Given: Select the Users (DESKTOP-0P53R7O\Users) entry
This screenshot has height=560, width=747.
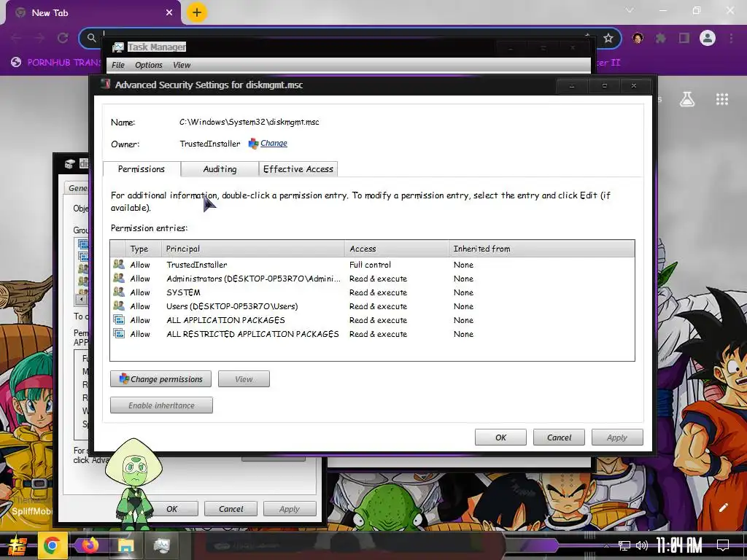Looking at the screenshot, I should [x=372, y=306].
